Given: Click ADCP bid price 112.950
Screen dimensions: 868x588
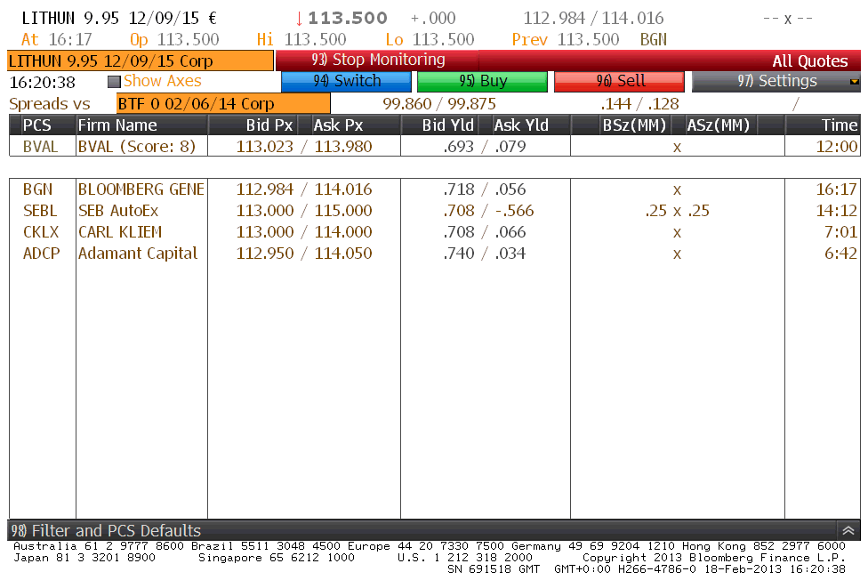Looking at the screenshot, I should click(265, 254).
